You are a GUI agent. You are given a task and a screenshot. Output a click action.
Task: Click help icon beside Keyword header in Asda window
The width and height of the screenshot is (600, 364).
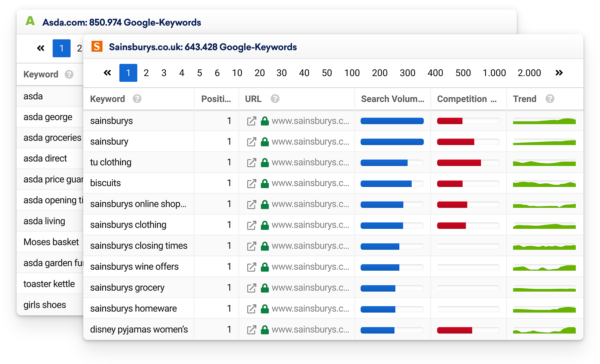coord(69,74)
